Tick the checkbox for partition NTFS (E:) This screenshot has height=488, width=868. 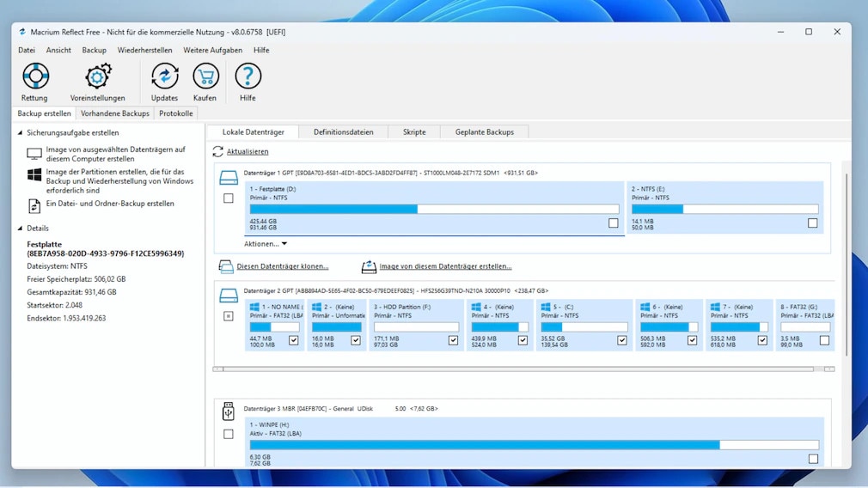coord(812,223)
